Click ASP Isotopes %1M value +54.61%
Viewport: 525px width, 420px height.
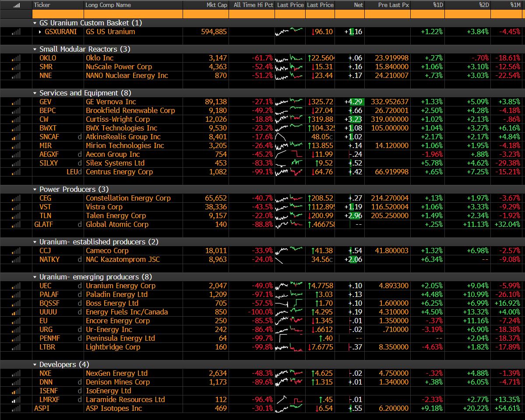507,408
